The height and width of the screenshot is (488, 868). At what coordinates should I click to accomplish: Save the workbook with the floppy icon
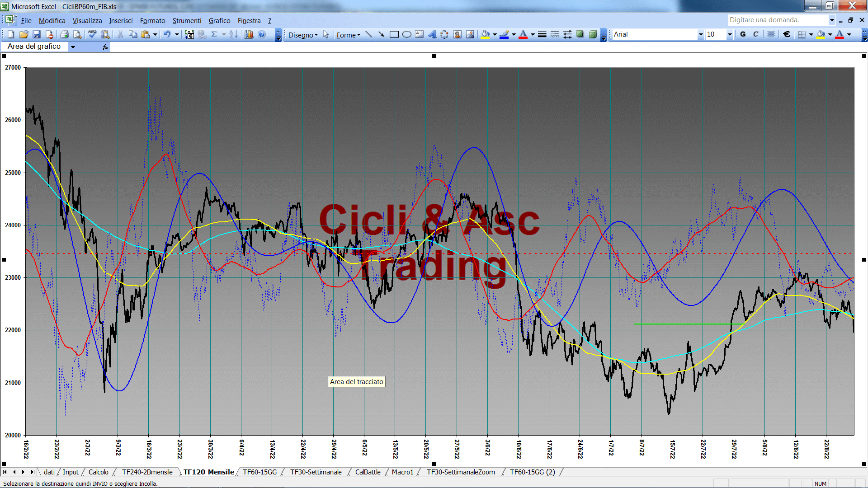tap(37, 34)
